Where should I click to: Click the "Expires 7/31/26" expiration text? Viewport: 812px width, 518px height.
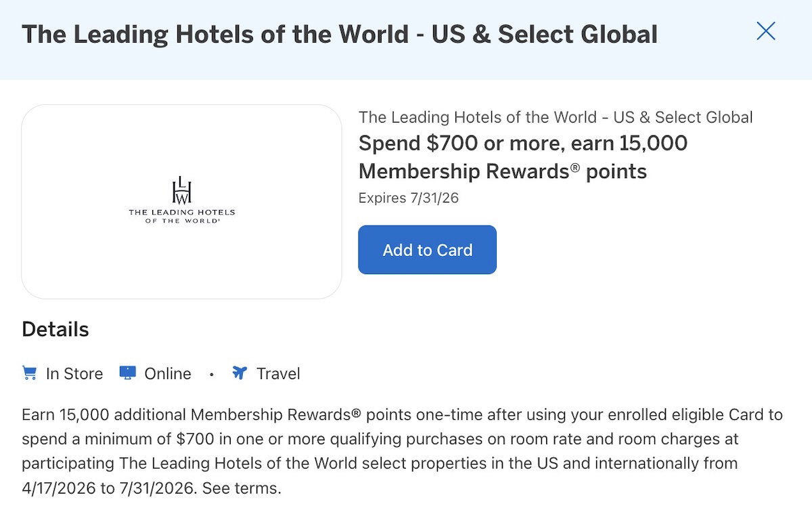409,198
